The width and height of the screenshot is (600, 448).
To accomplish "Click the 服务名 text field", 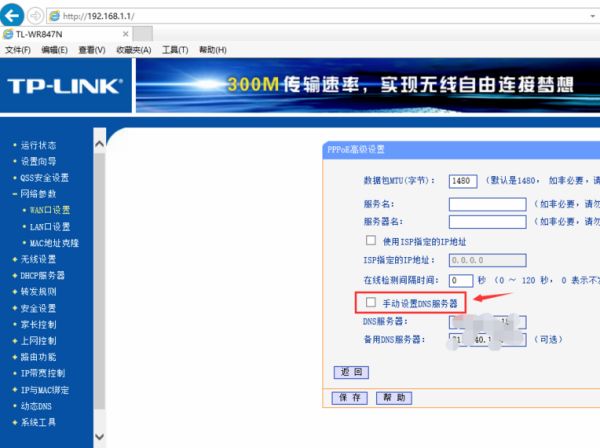I will pos(487,204).
